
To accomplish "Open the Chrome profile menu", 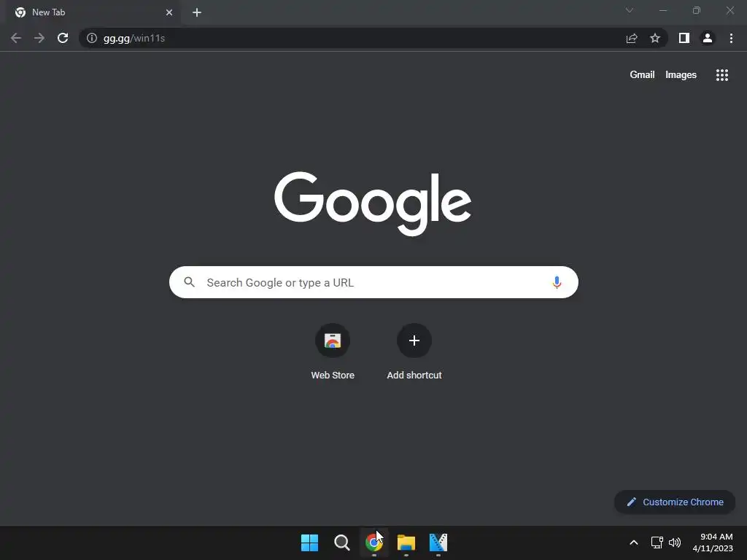I will click(x=708, y=38).
